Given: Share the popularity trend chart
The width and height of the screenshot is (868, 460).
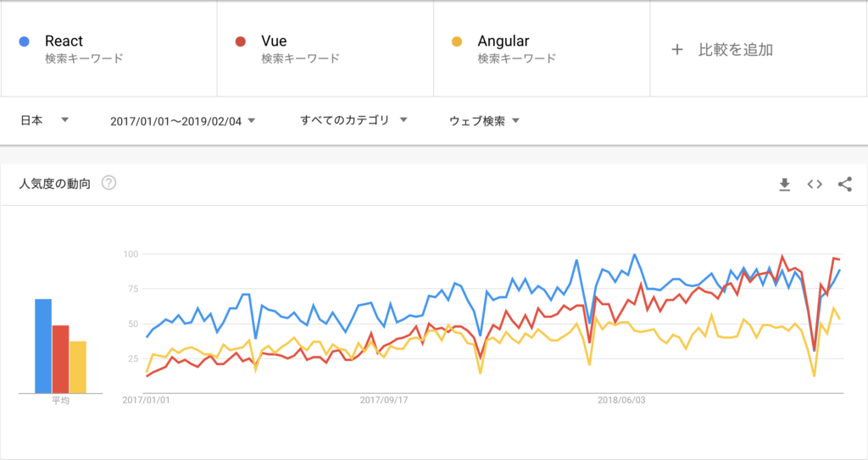Looking at the screenshot, I should tap(845, 185).
